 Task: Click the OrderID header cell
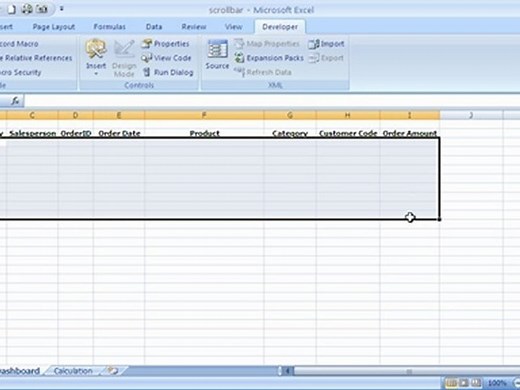pyautogui.click(x=76, y=133)
